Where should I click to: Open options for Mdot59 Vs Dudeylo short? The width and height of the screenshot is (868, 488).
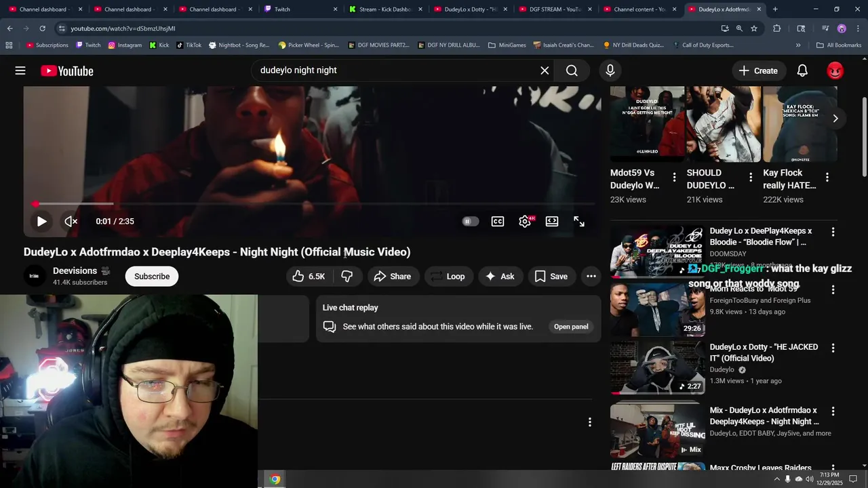coord(674,178)
